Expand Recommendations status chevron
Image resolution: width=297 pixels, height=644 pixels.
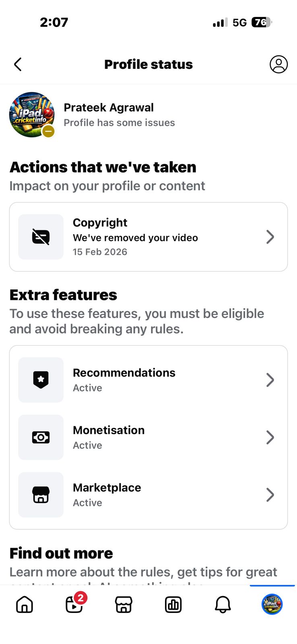(270, 380)
